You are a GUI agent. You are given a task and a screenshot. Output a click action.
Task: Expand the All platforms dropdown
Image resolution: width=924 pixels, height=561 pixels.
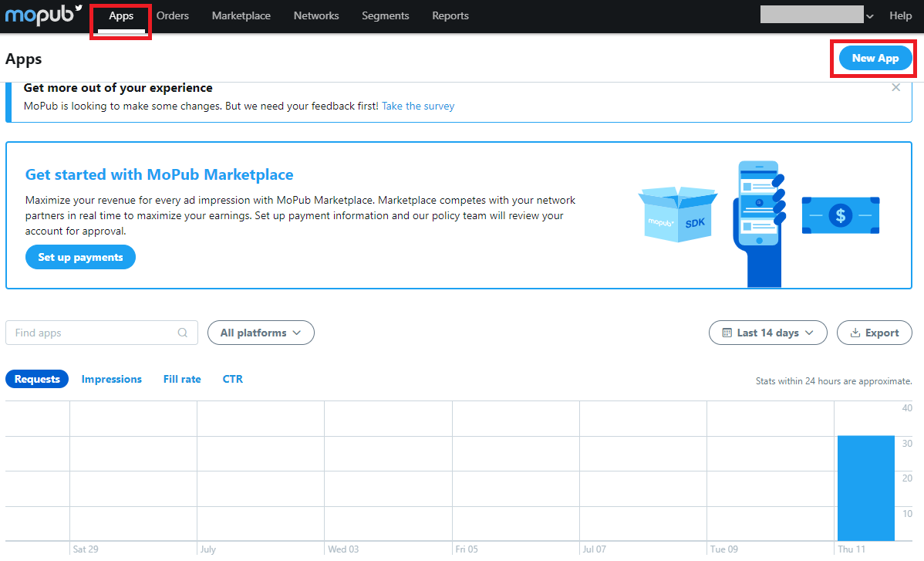point(261,333)
